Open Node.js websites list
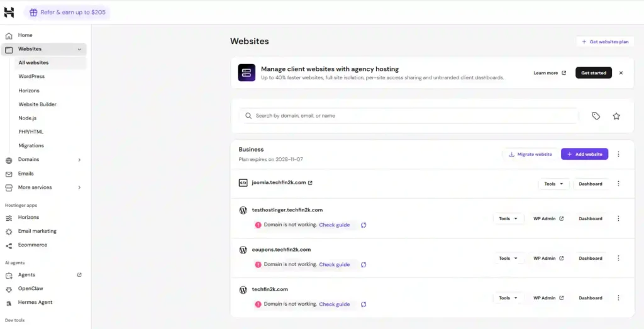Image resolution: width=644 pixels, height=329 pixels. [28, 118]
